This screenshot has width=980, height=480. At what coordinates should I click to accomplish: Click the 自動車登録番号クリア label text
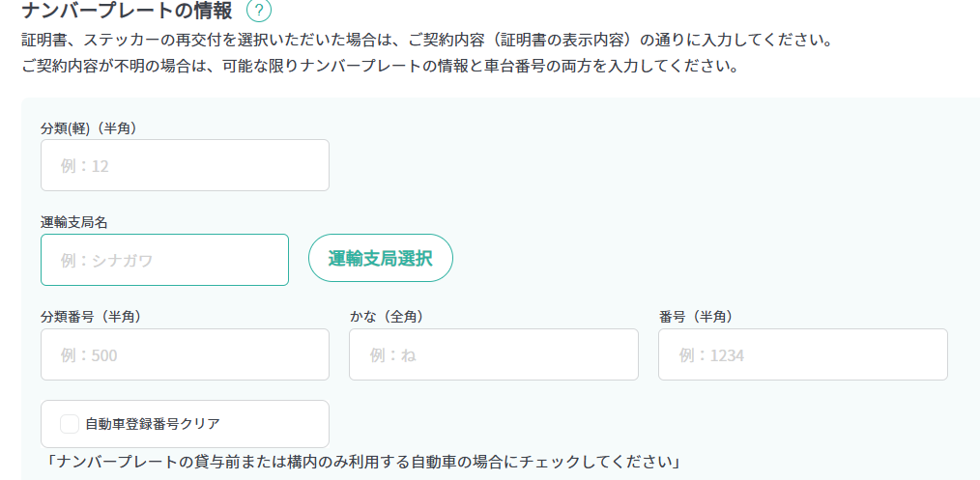(x=153, y=424)
